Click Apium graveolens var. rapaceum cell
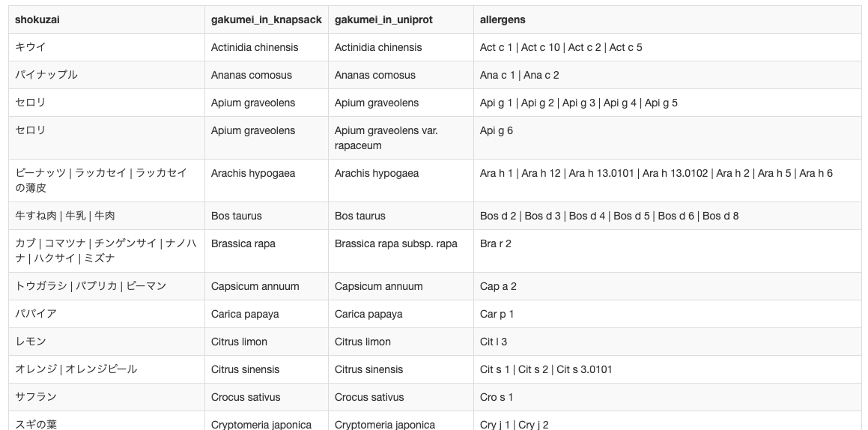The height and width of the screenshot is (430, 868). [x=386, y=138]
